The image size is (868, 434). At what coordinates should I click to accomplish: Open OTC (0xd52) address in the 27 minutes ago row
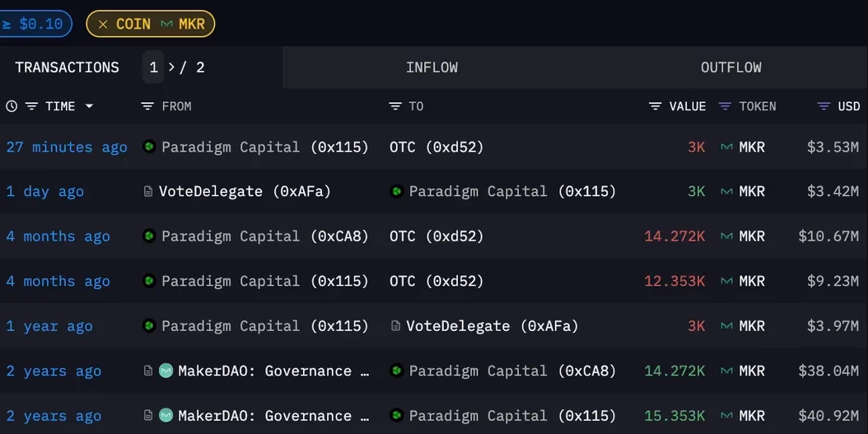pos(436,147)
